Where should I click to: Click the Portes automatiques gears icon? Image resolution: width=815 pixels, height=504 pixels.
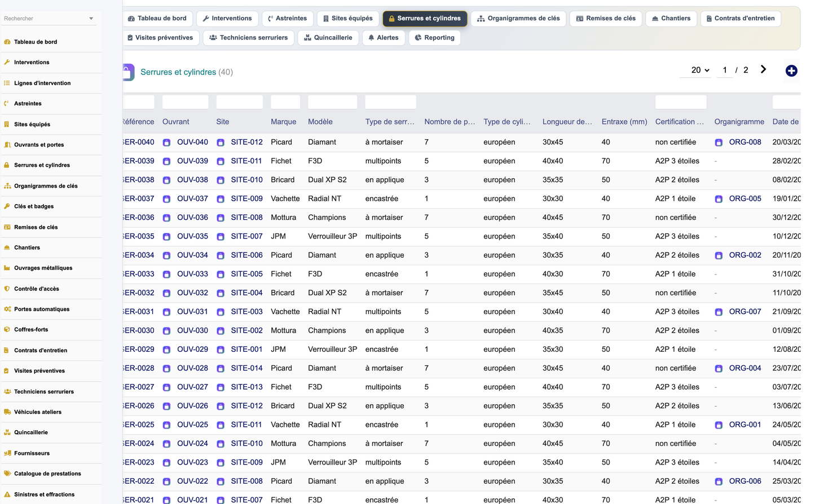(x=7, y=309)
